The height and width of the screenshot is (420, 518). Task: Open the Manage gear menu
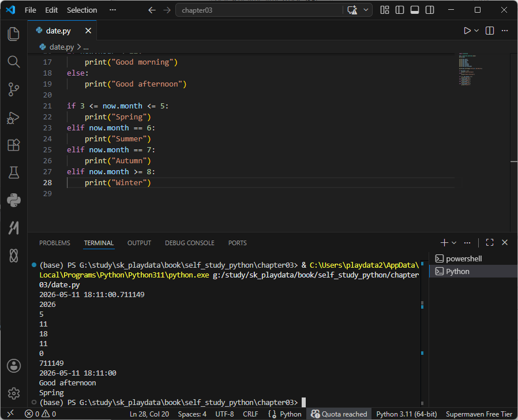pos(13,393)
